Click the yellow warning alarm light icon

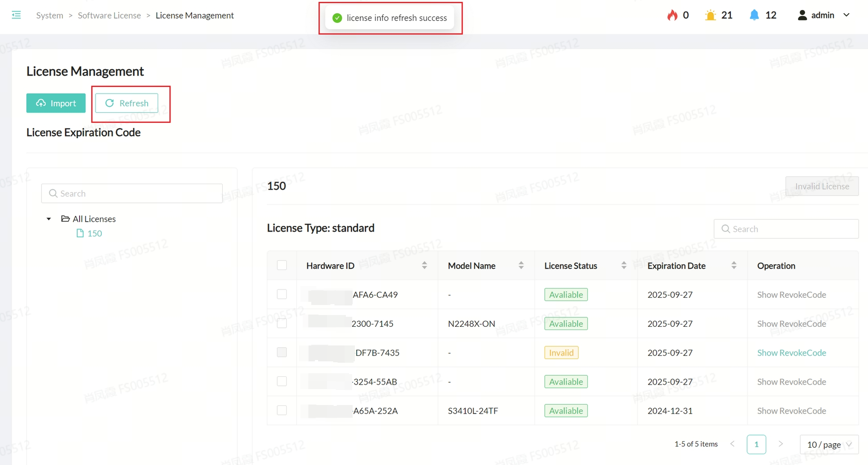point(710,15)
